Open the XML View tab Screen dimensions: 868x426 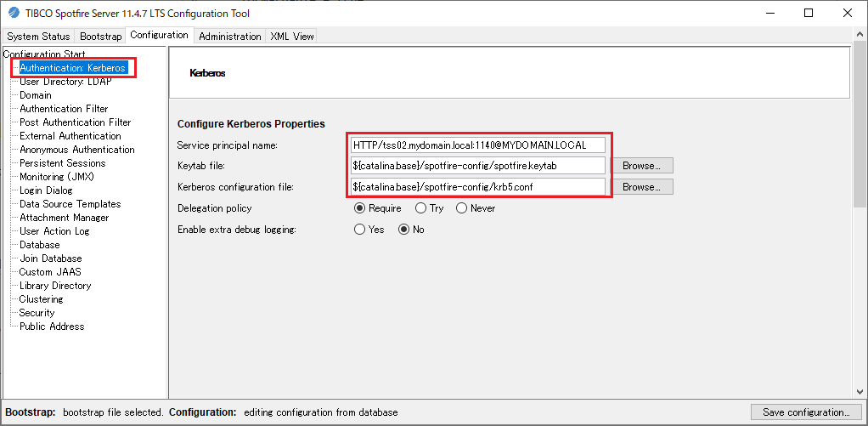[291, 37]
